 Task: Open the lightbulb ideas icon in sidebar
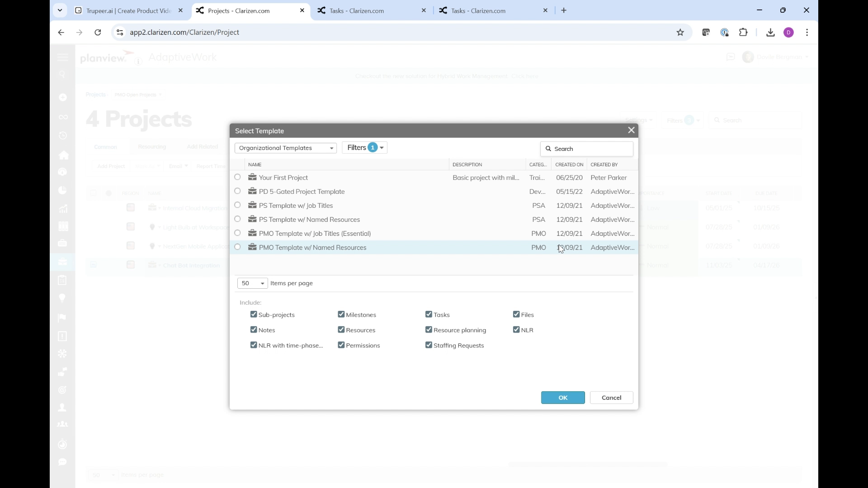pos(62,298)
